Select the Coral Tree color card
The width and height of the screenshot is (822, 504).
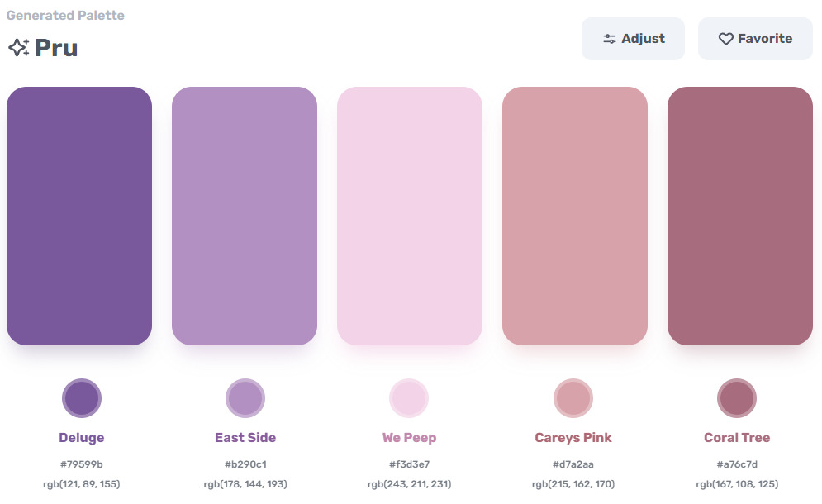point(739,215)
